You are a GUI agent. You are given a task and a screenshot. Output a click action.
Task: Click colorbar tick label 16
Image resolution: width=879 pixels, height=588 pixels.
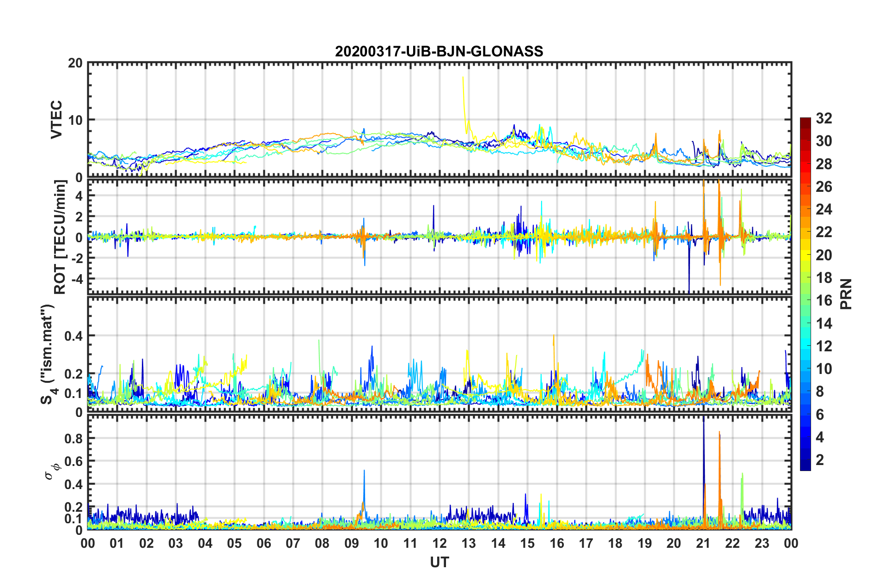click(824, 300)
